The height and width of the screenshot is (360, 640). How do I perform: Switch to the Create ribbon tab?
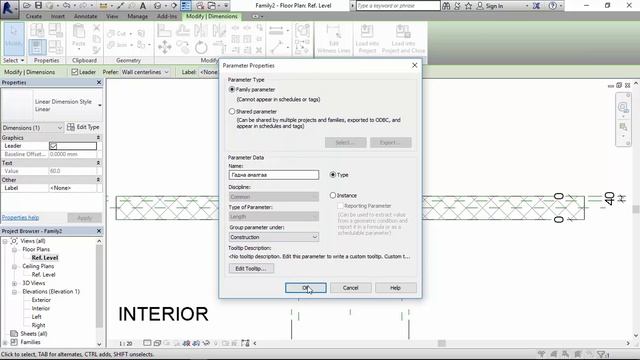[33, 16]
